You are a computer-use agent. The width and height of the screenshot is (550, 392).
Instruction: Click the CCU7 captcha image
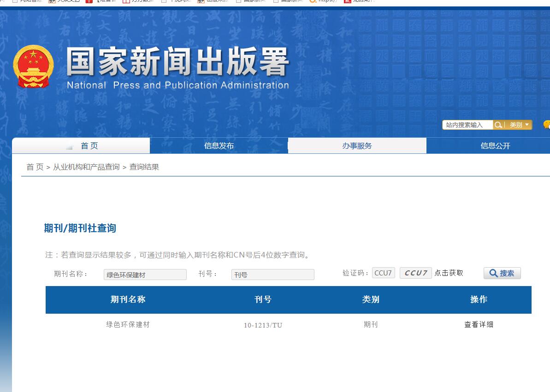pyautogui.click(x=415, y=273)
